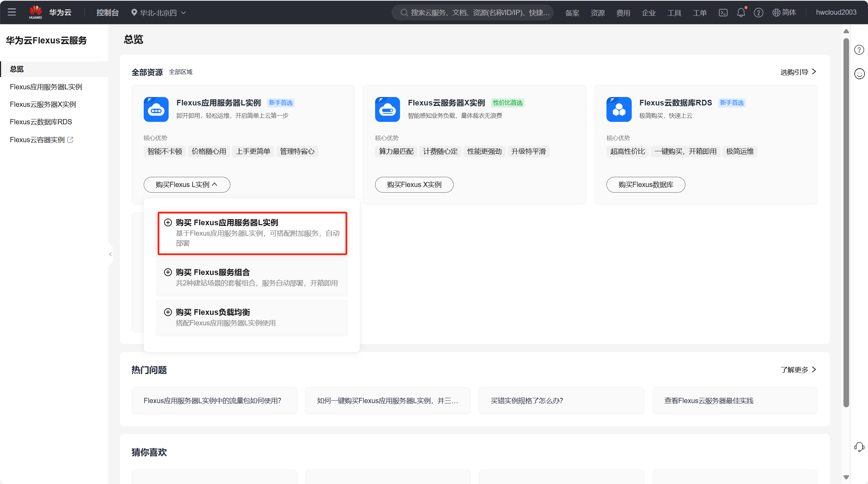Image resolution: width=868 pixels, height=484 pixels.
Task: Open the 简体 language selector
Action: pos(784,13)
